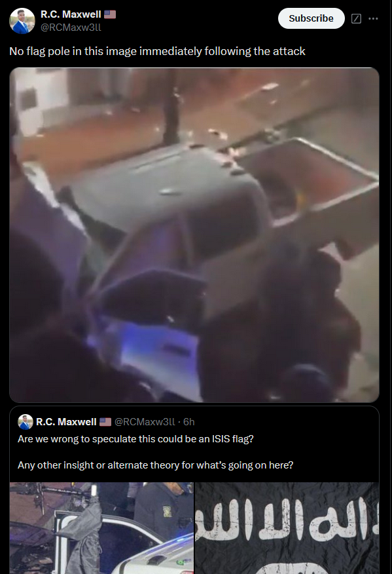The width and height of the screenshot is (392, 574).
Task: Click the flag emoji in the quoted tweet
Action: (105, 422)
